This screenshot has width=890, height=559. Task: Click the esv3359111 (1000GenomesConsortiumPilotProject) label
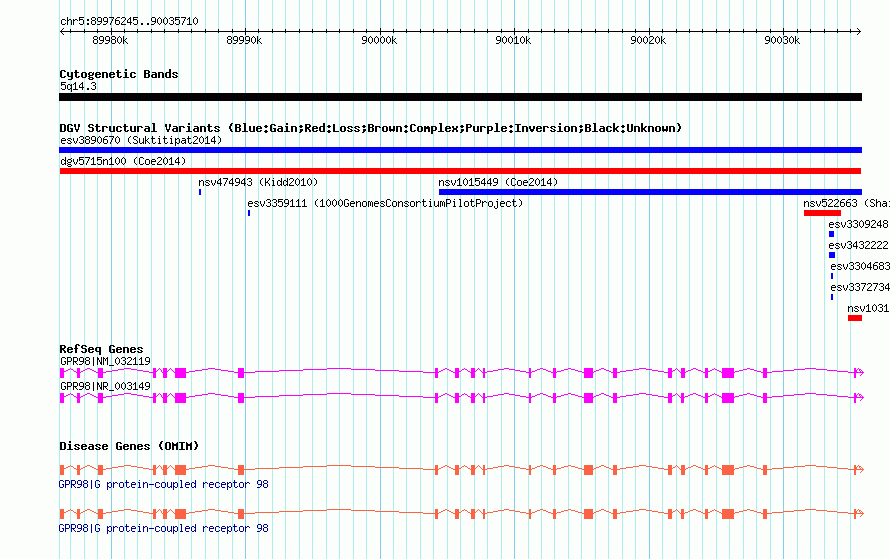pyautogui.click(x=385, y=203)
